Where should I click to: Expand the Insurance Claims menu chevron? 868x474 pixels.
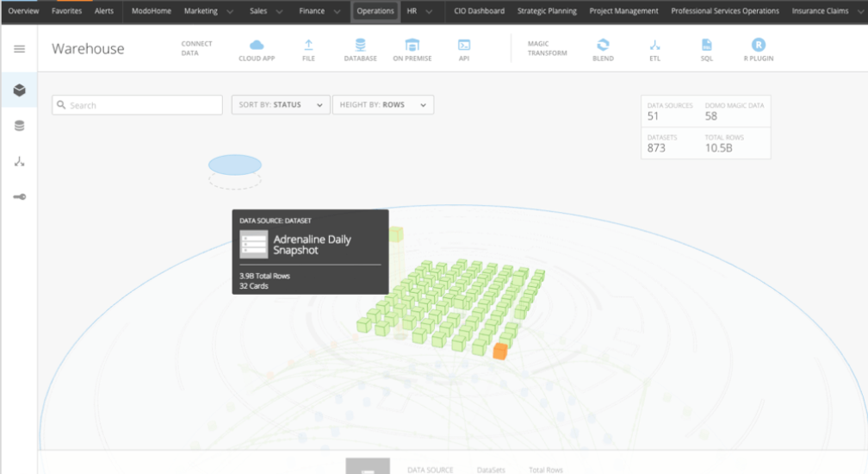pyautogui.click(x=861, y=11)
